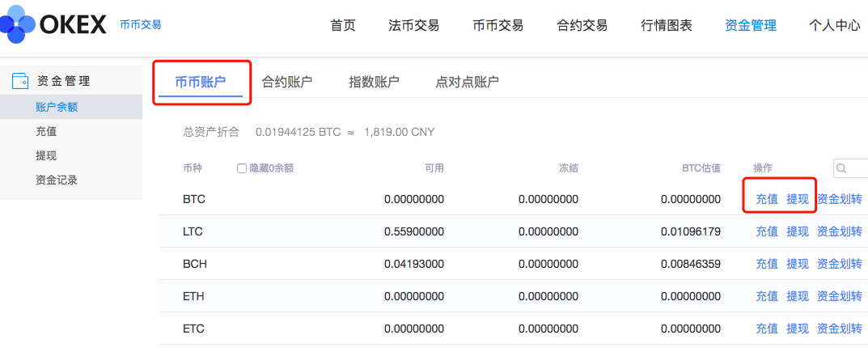Open 首页 in the top navigation
This screenshot has width=868, height=348.
(343, 25)
